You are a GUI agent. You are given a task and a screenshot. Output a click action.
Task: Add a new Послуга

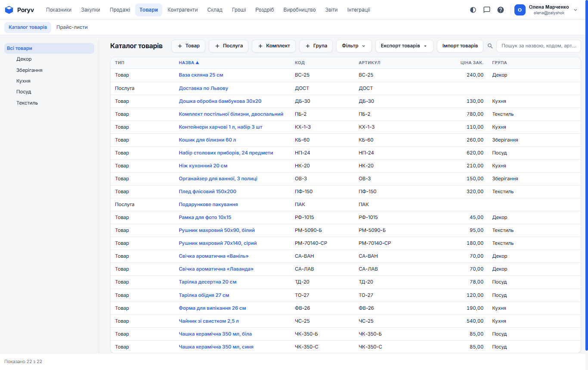pyautogui.click(x=229, y=46)
